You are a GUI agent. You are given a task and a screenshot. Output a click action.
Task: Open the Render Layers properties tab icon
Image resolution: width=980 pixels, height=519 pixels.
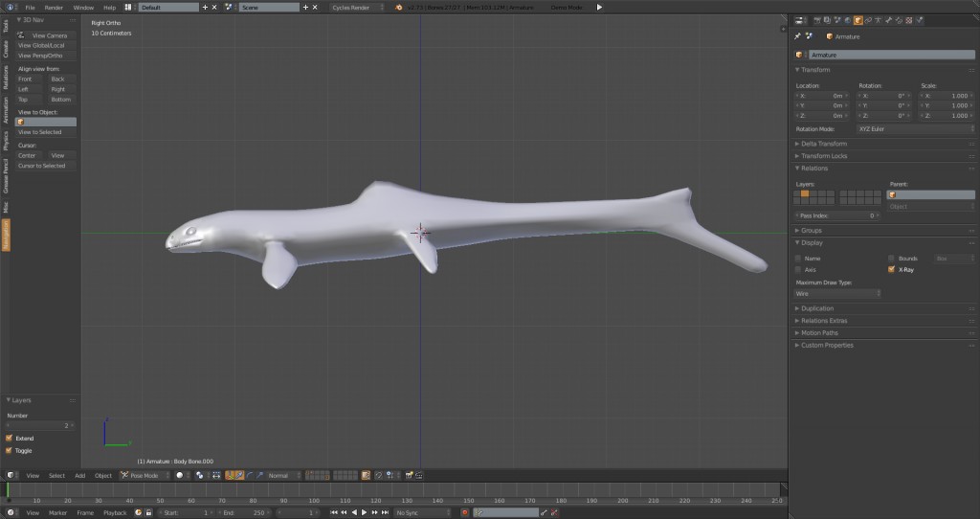pos(827,20)
